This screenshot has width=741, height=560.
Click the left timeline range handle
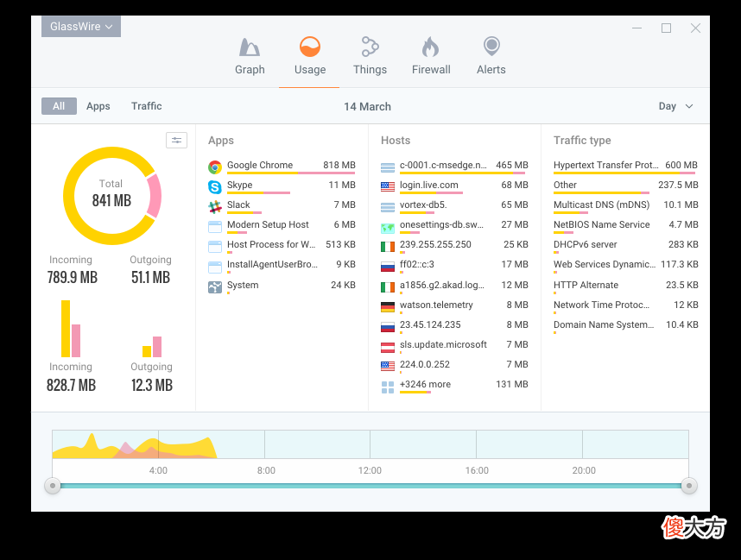53,486
